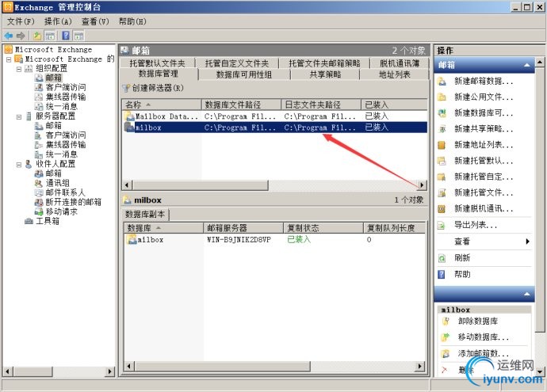Click scroll-left arrow of database list scrollbar

(x=127, y=185)
